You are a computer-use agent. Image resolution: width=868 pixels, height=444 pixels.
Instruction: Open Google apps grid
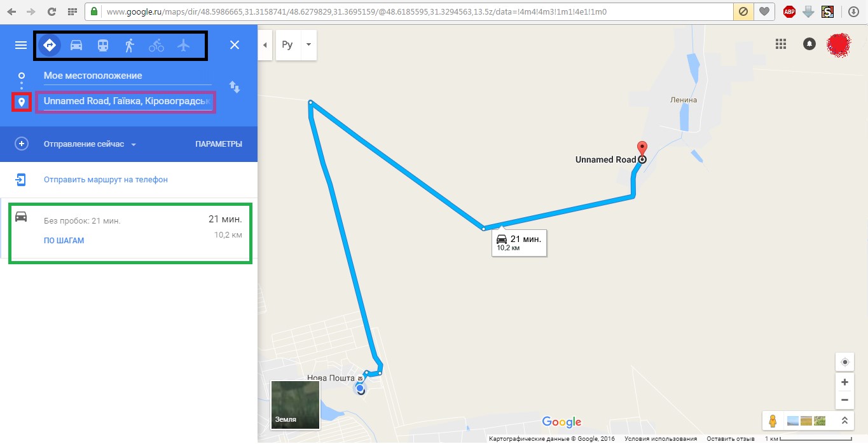tap(781, 44)
